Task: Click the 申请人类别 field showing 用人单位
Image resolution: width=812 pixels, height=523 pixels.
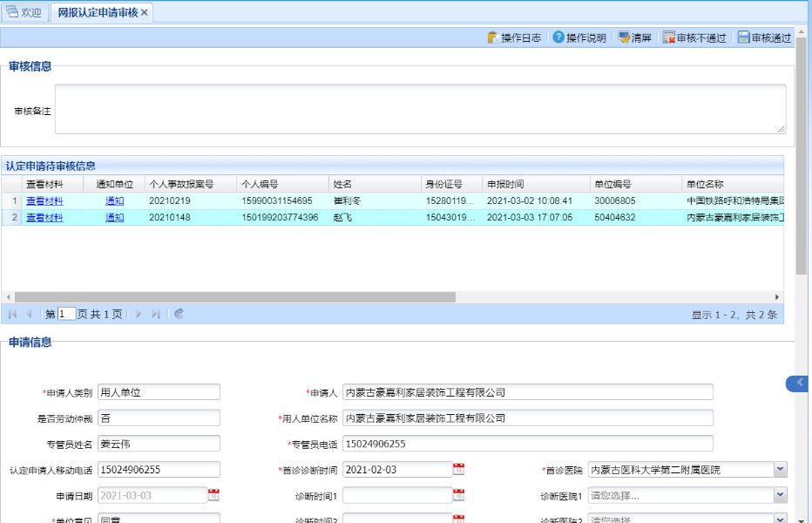Action: click(159, 392)
